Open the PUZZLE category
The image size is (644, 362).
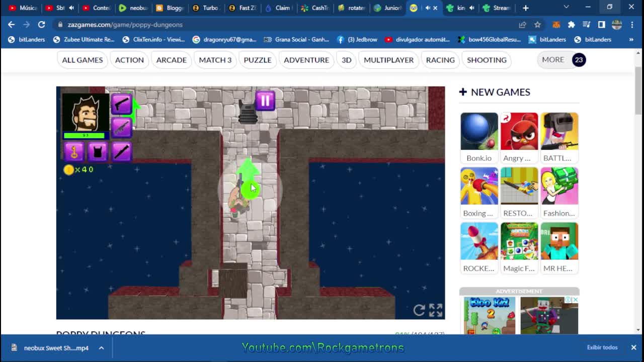point(258,60)
